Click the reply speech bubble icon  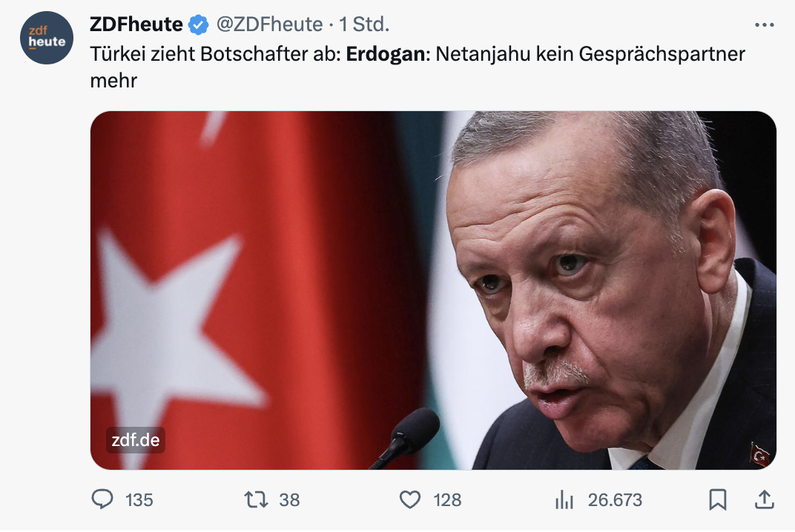tap(102, 500)
